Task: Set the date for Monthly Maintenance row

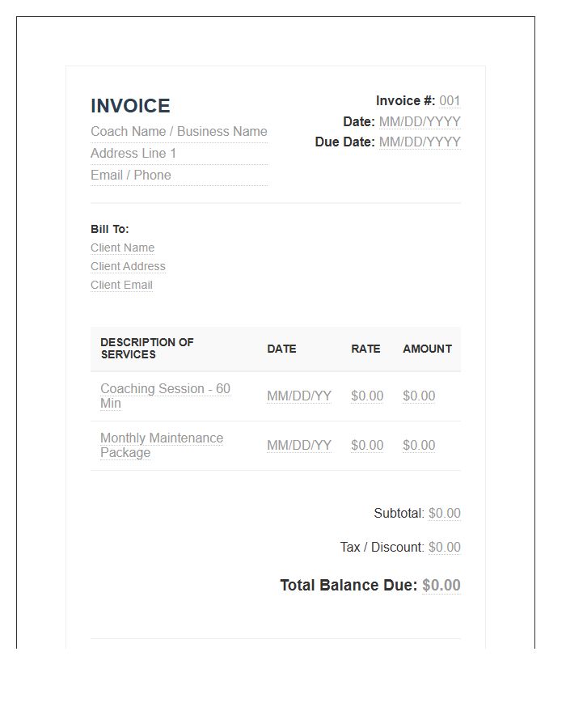Action: 299,445
